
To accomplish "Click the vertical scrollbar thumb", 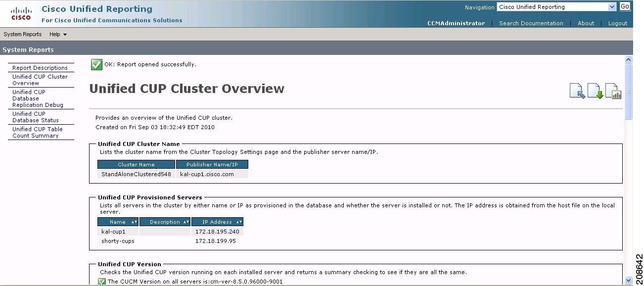I will (x=629, y=92).
